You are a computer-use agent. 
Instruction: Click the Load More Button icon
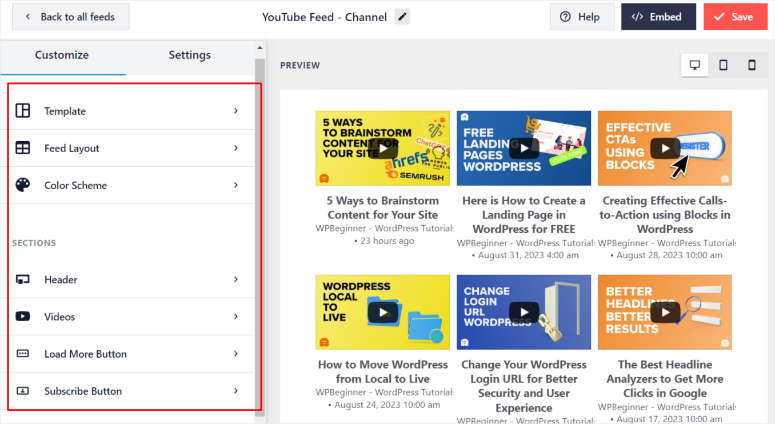tap(23, 353)
